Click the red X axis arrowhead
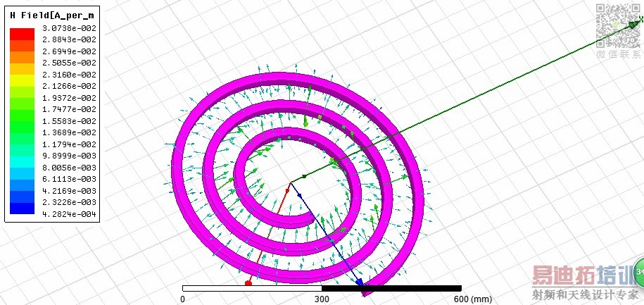Viewport: 644px width, 305px height. tap(248, 283)
